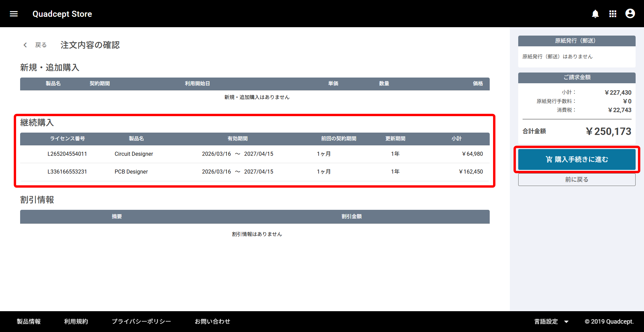
Task: Open the apps grid menu
Action: 612,14
